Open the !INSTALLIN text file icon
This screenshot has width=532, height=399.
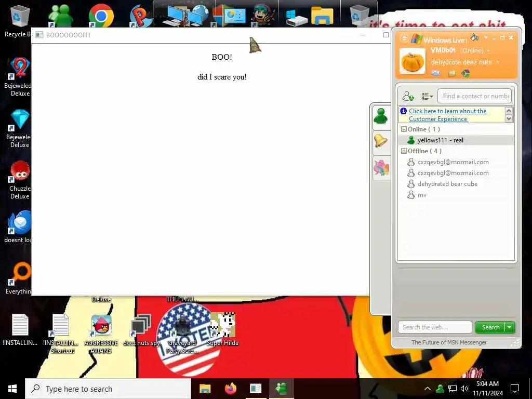(x=20, y=330)
